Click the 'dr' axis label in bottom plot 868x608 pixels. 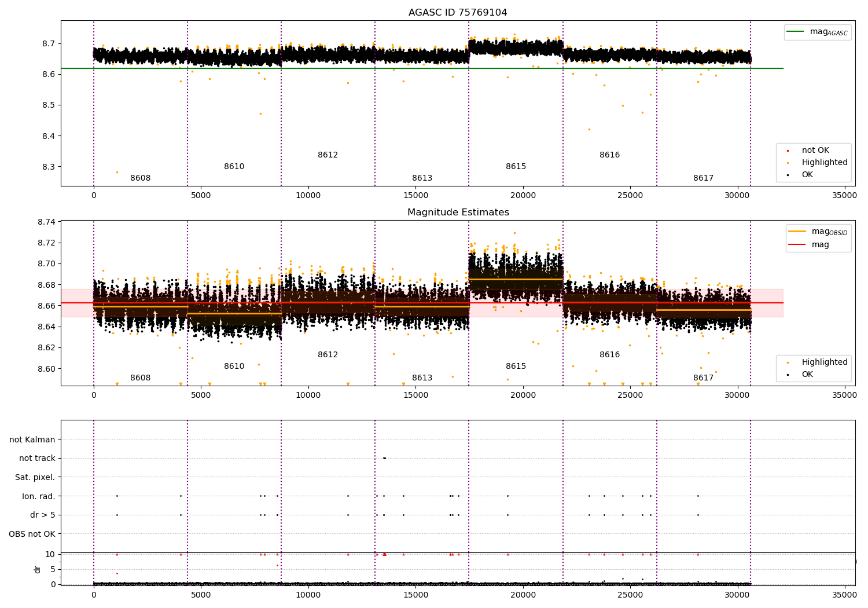coord(38,569)
